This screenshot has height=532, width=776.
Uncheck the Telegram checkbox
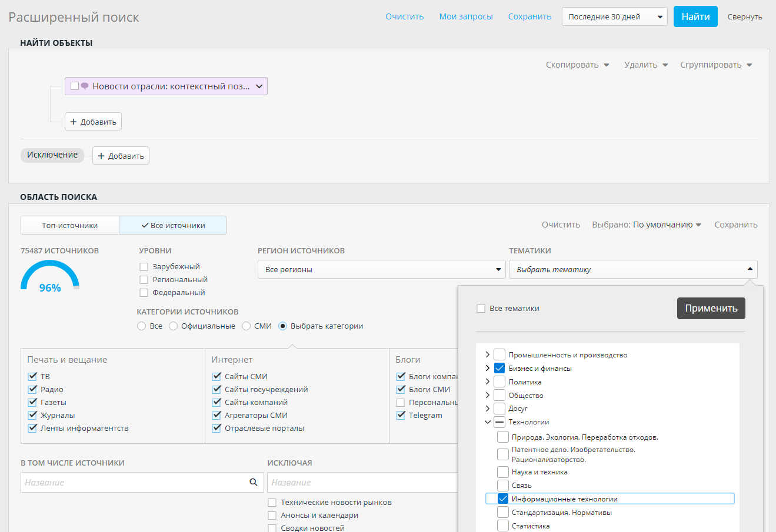(401, 415)
